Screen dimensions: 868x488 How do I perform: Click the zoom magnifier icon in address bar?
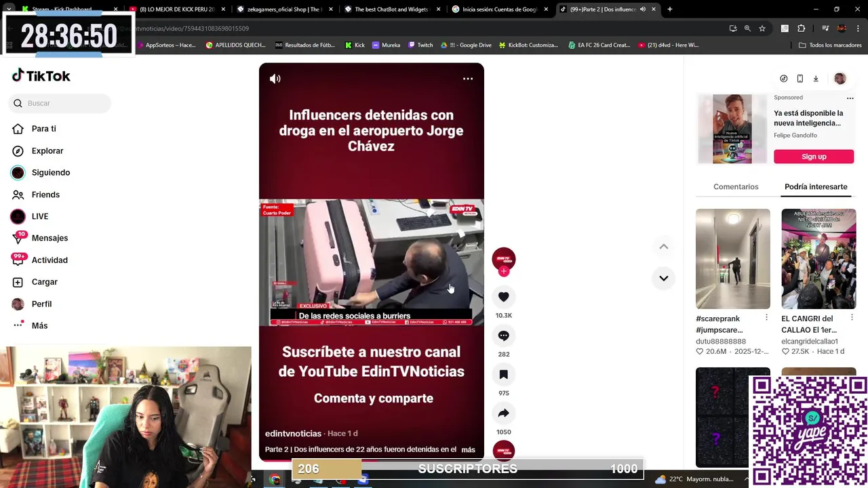[747, 28]
